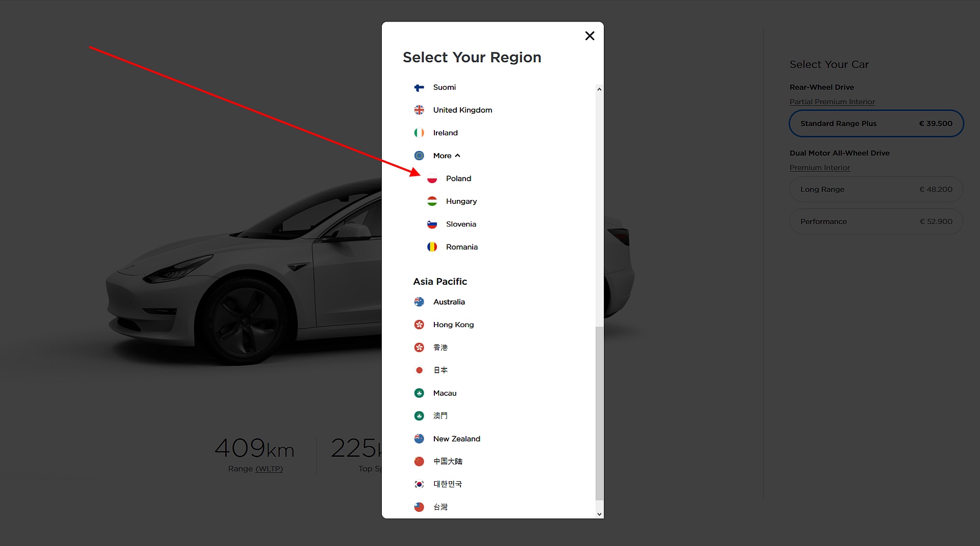This screenshot has width=980, height=546.
Task: Open Premium Interior link under Dual Motor
Action: [820, 168]
